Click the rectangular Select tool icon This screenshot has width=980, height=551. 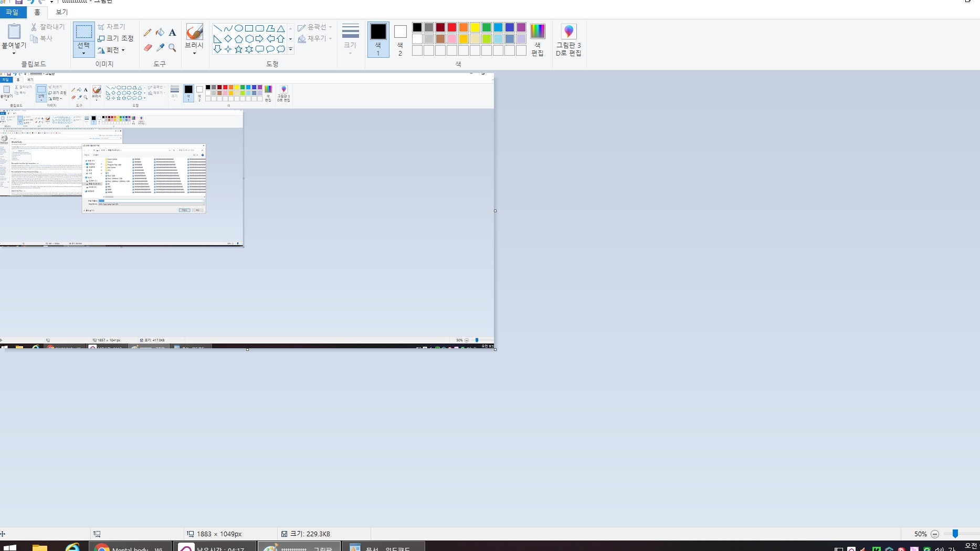pyautogui.click(x=84, y=32)
